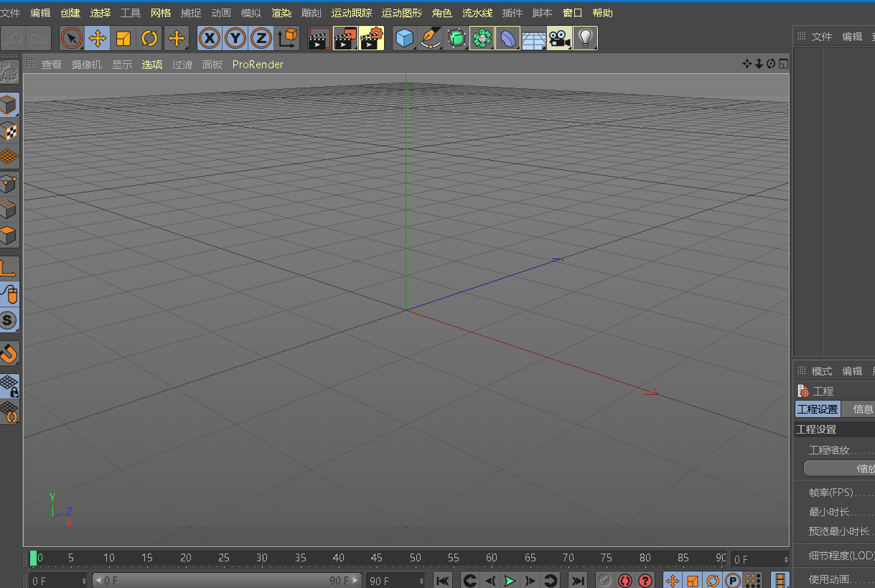Add a Camera object
Image resolution: width=875 pixels, height=588 pixels.
coord(559,38)
